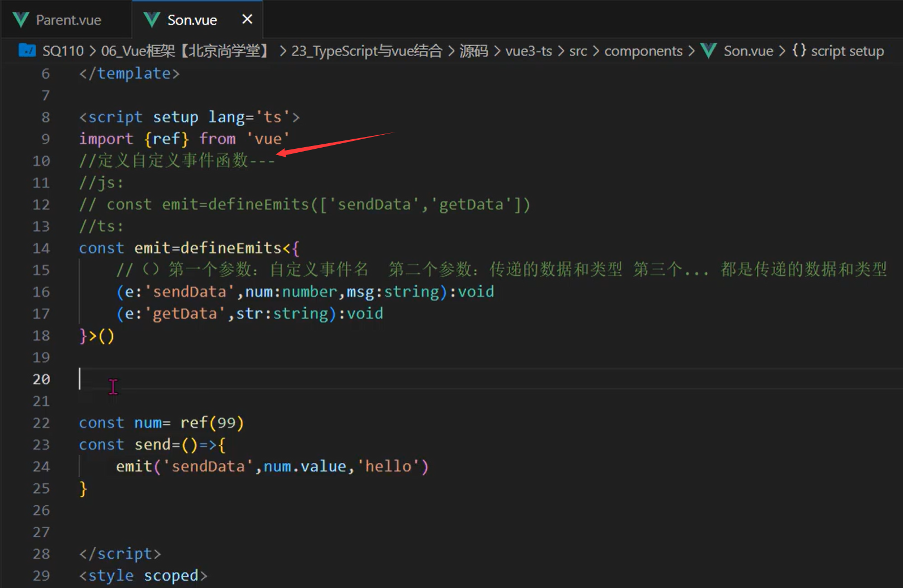This screenshot has height=588, width=903.
Task: Click the braces symbol icon in breadcrumb
Action: 799,50
